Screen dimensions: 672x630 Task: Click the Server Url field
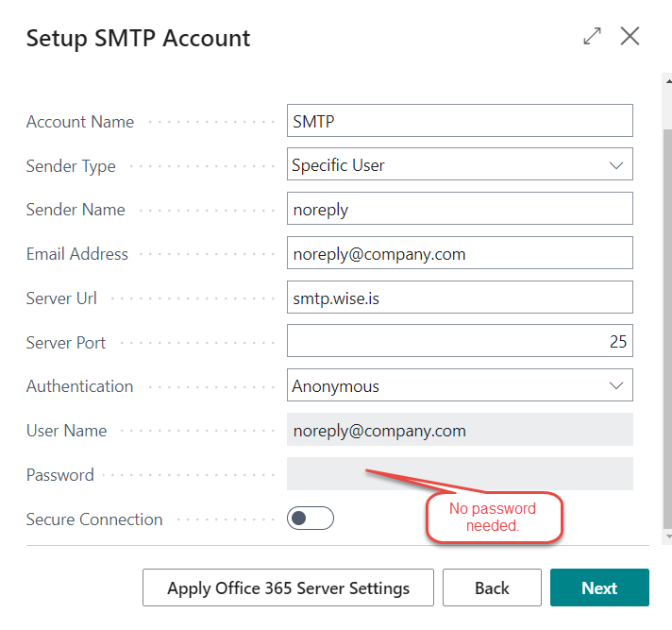tap(460, 298)
